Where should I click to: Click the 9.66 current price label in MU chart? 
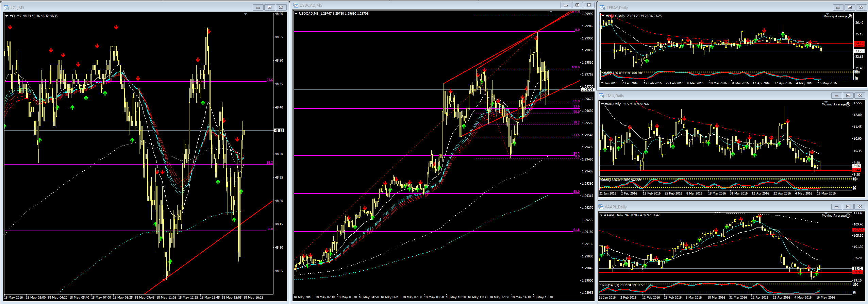(856, 166)
